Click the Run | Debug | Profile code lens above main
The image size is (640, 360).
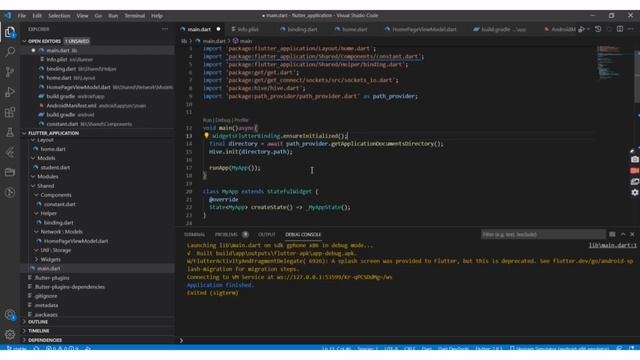[x=225, y=120]
